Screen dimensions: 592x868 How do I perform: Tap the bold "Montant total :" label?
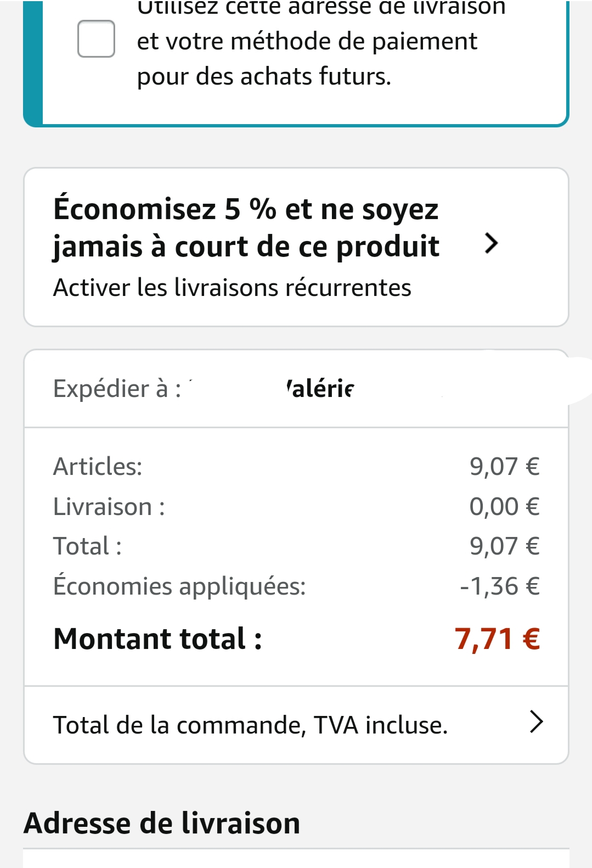tap(157, 639)
